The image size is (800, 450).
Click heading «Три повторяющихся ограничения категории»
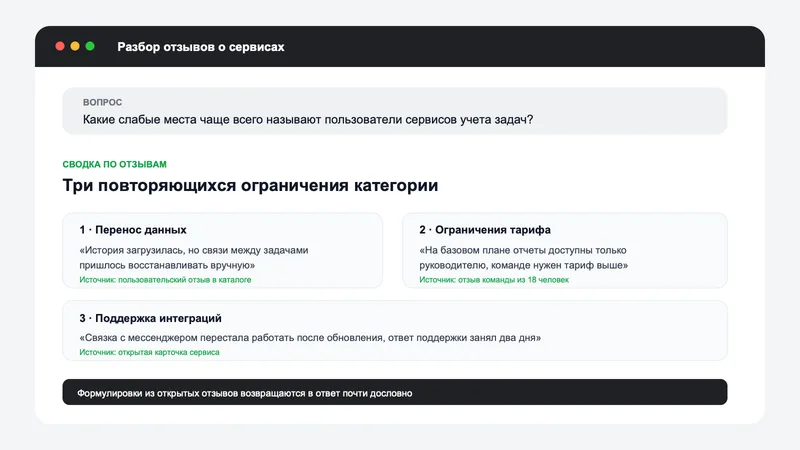(x=250, y=185)
